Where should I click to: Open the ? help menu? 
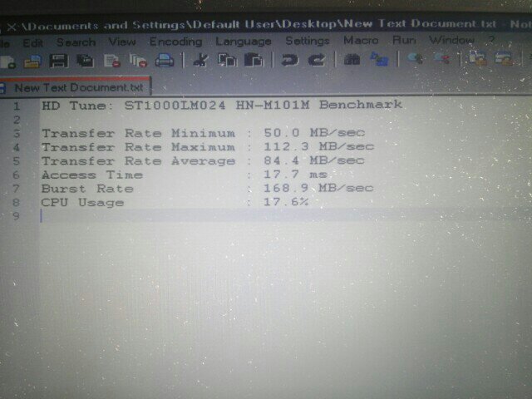tap(491, 39)
